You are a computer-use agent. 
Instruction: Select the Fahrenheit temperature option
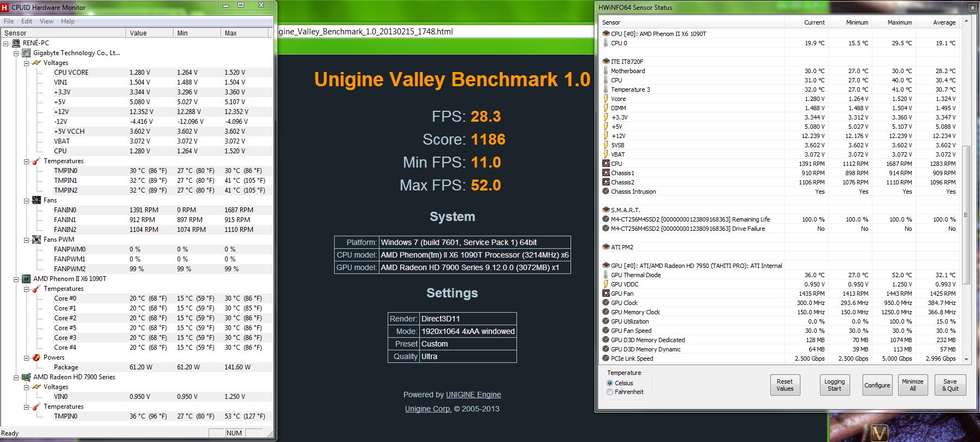(610, 392)
